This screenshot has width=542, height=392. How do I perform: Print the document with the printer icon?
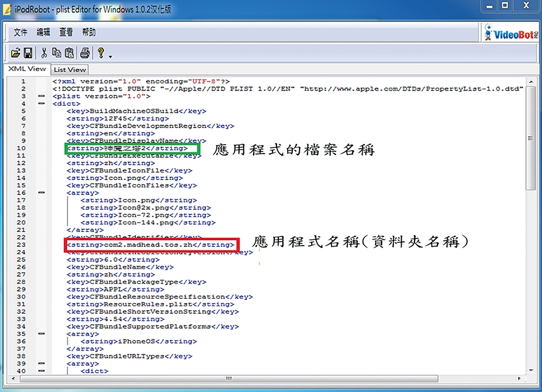click(x=85, y=53)
